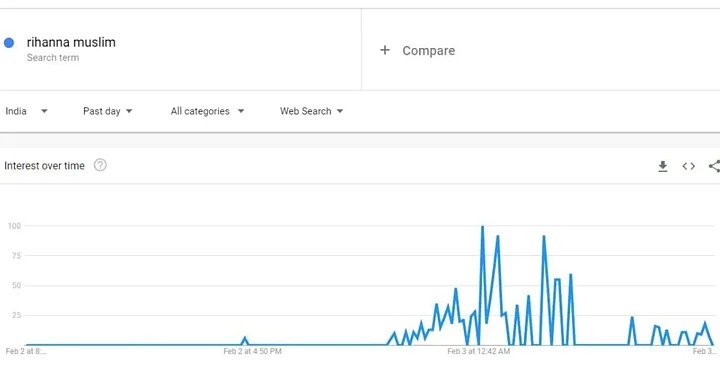Click the 75 value on the y-axis
The width and height of the screenshot is (720, 377).
(x=17, y=256)
